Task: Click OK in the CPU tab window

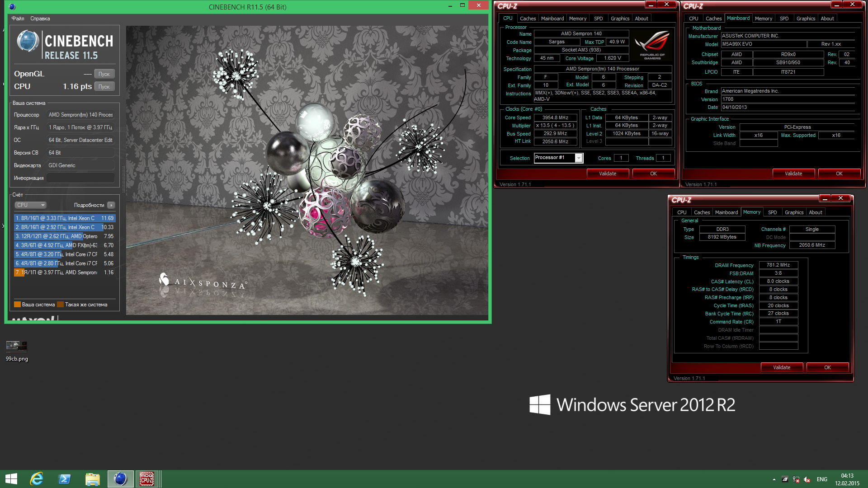Action: point(653,174)
